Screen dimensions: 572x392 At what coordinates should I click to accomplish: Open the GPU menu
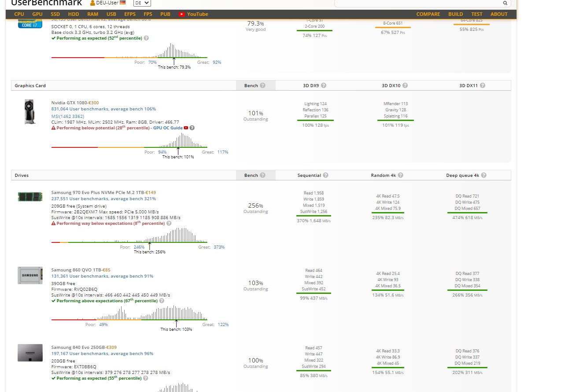click(37, 14)
